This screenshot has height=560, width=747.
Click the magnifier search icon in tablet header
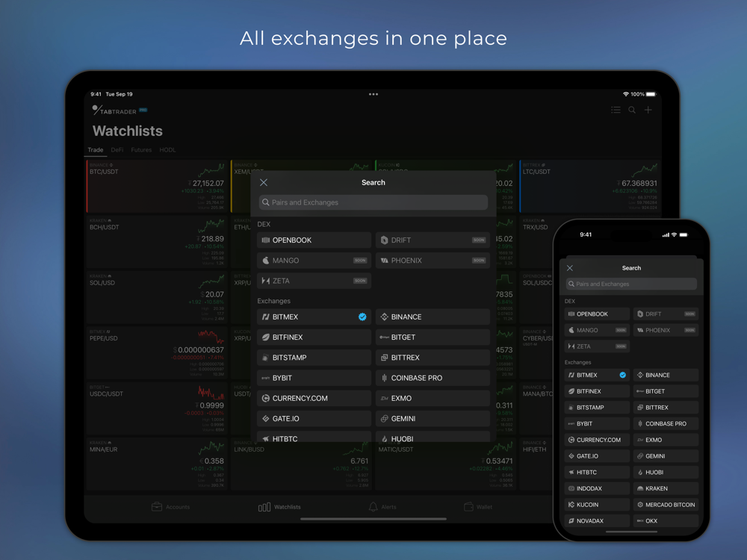coord(632,110)
